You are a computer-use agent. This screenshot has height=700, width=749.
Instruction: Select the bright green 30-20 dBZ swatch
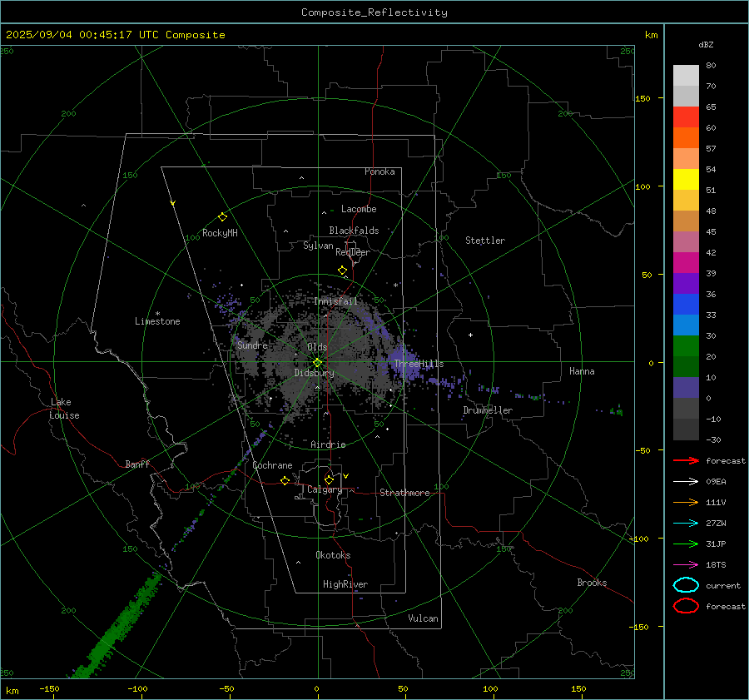pyautogui.click(x=686, y=346)
